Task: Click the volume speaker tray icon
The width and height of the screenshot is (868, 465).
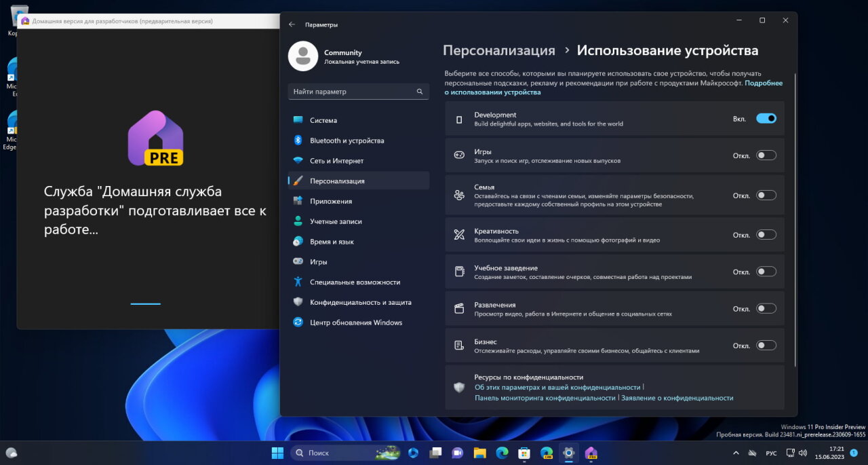Action: pos(802,453)
